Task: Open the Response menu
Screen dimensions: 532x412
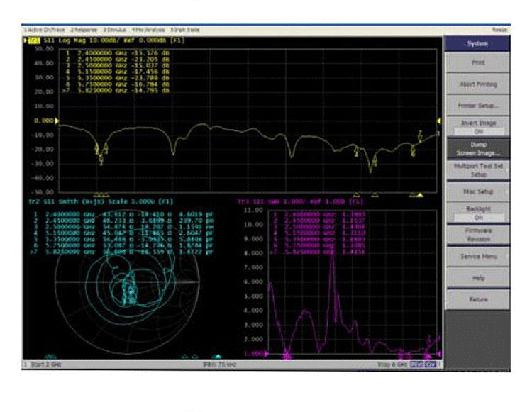Action: 84,30
